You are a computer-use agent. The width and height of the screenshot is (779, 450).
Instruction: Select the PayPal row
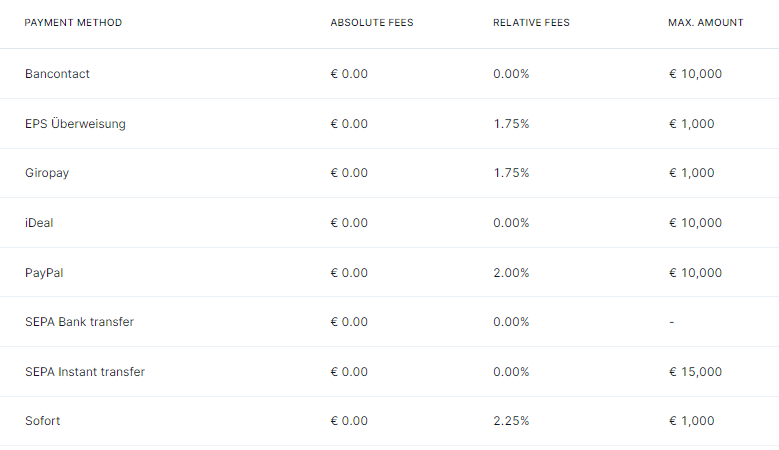point(390,272)
